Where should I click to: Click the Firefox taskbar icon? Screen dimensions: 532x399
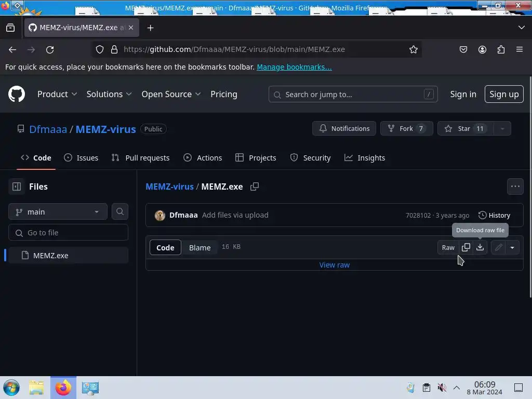(x=63, y=388)
